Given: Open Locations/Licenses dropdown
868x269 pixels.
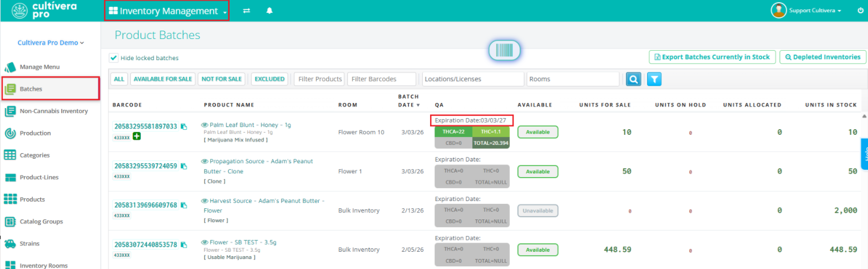Looking at the screenshot, I should 473,79.
